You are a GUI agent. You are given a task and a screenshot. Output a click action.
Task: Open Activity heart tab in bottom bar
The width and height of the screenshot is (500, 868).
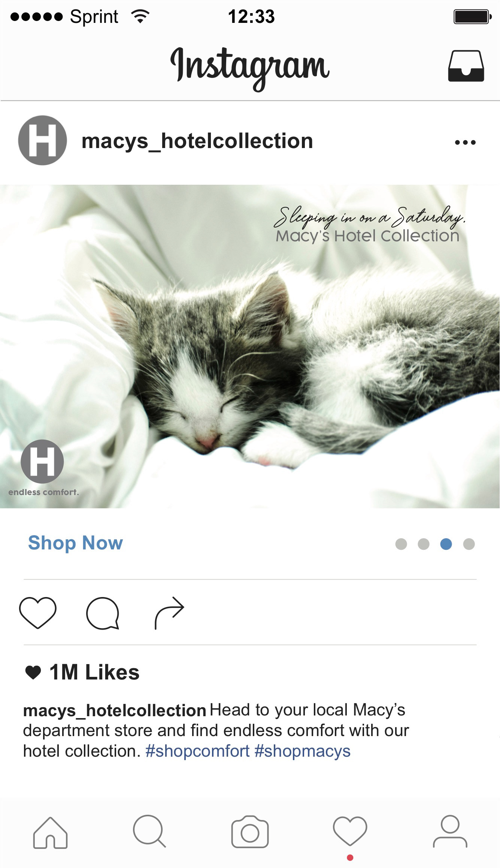pyautogui.click(x=350, y=831)
